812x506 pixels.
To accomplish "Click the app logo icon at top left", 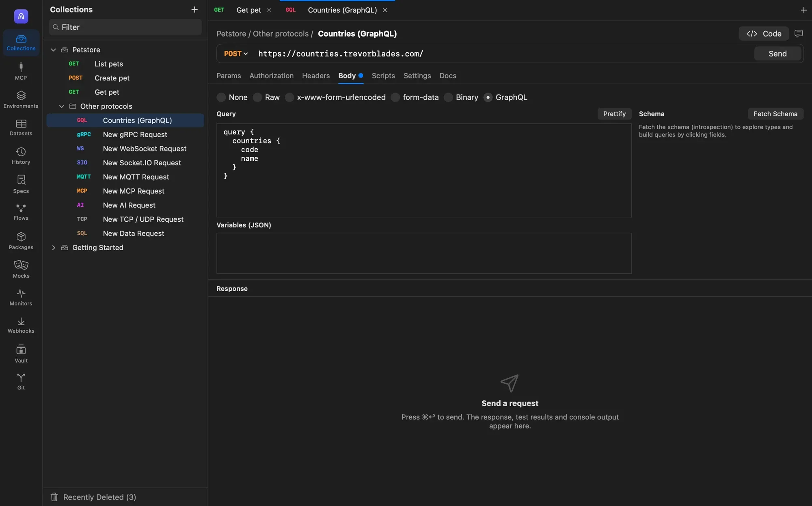I will pos(21,16).
